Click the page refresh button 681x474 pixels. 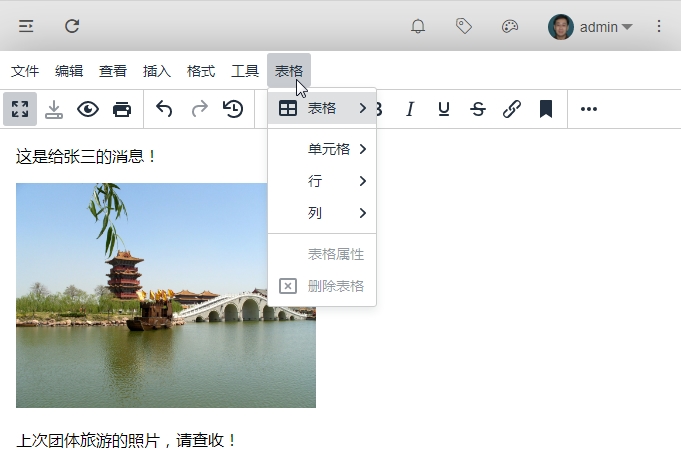pyautogui.click(x=72, y=27)
